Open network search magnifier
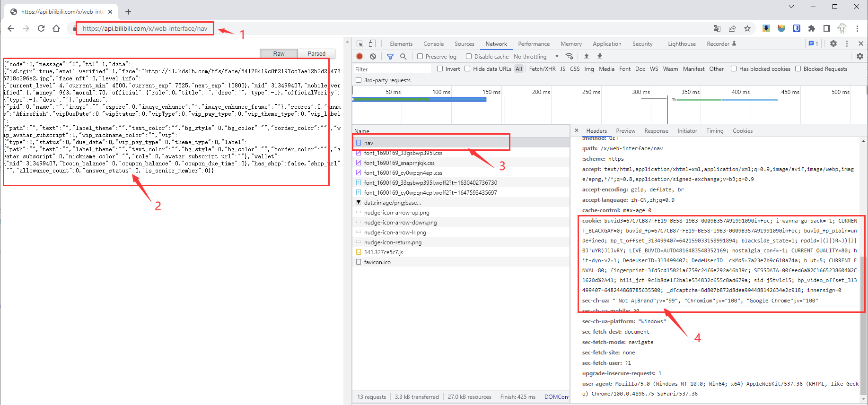This screenshot has height=405, width=868. click(x=403, y=56)
